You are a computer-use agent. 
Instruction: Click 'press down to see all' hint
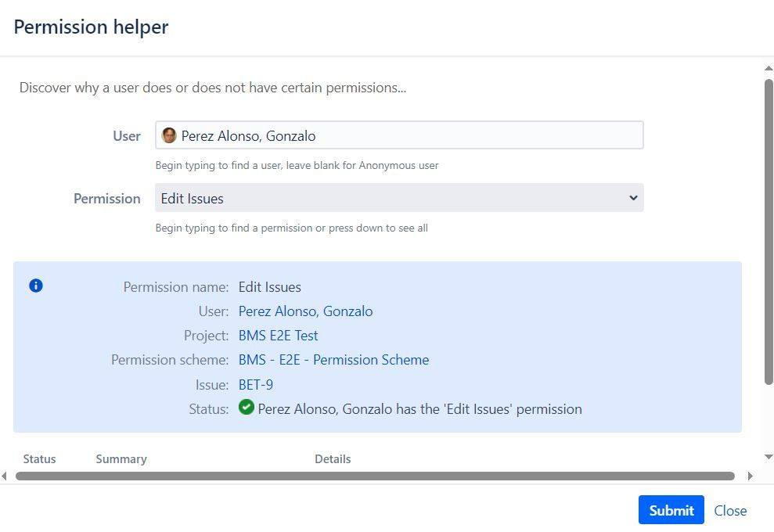378,228
